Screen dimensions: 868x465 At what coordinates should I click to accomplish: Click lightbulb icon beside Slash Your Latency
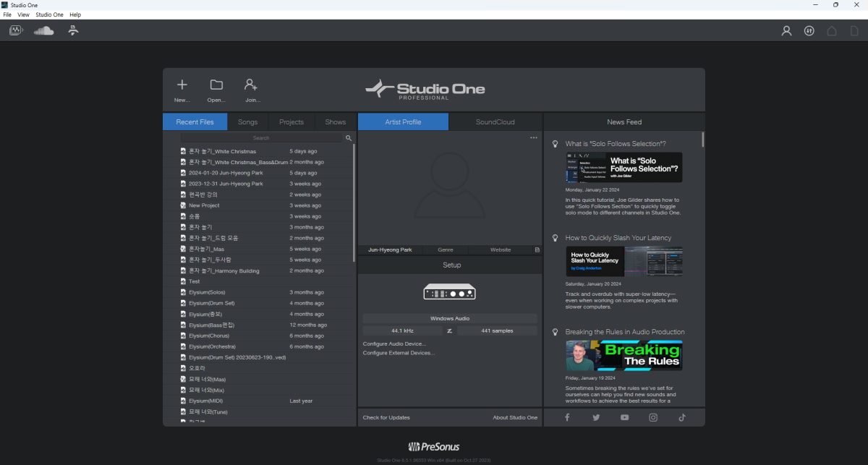tap(556, 238)
